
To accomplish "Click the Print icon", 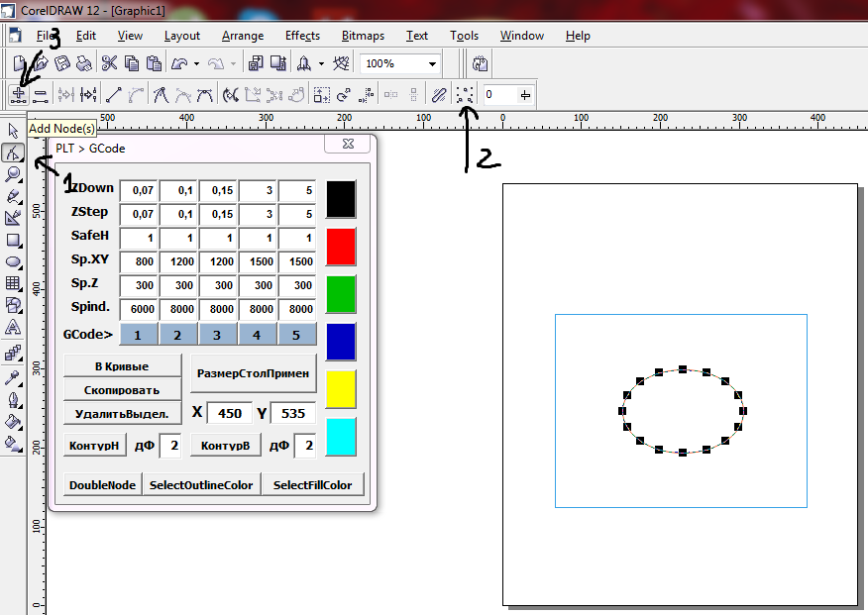I will pos(83,63).
